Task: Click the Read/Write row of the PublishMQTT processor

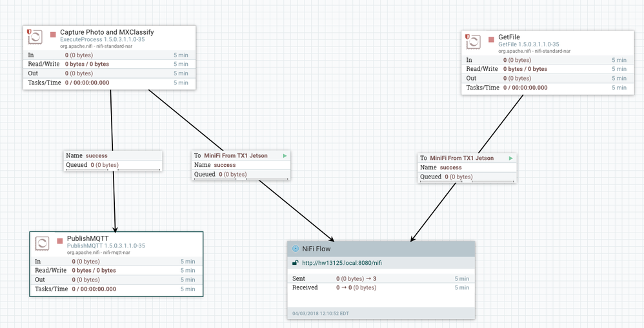Action: (x=116, y=271)
